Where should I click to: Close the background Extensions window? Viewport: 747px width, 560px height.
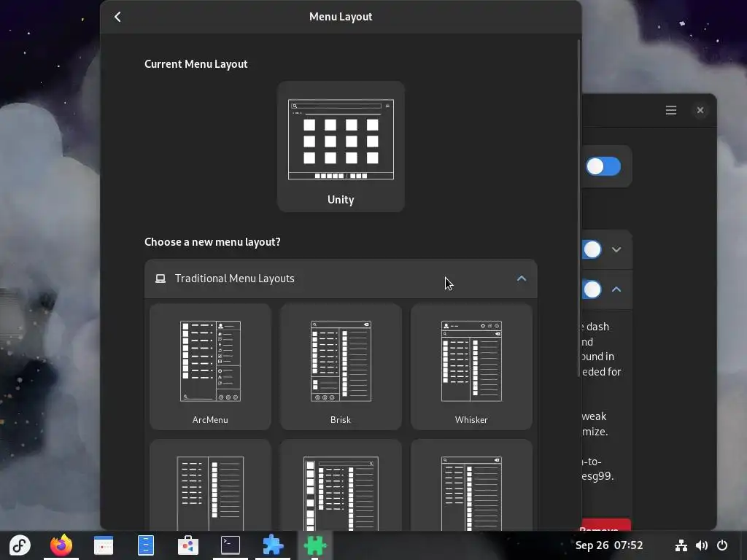[x=700, y=111]
